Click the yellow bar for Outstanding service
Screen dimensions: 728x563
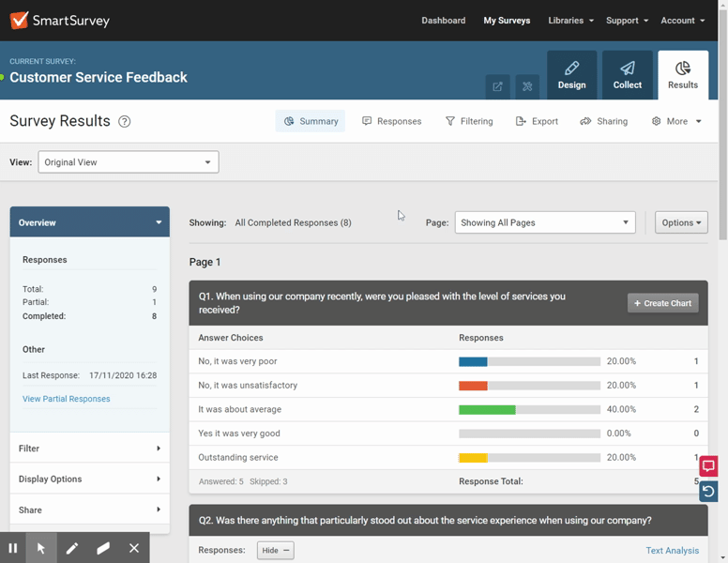pyautogui.click(x=473, y=458)
